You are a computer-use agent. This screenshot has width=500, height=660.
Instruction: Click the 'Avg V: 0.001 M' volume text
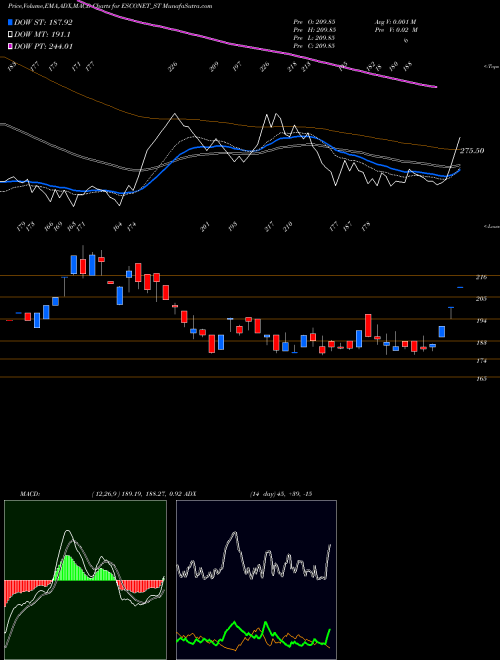click(x=396, y=21)
